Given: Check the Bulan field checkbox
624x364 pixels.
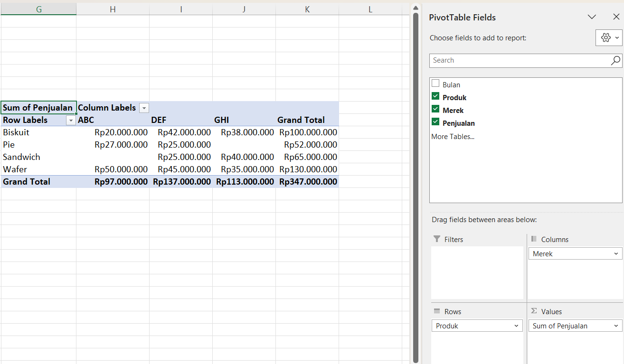Looking at the screenshot, I should click(x=435, y=84).
